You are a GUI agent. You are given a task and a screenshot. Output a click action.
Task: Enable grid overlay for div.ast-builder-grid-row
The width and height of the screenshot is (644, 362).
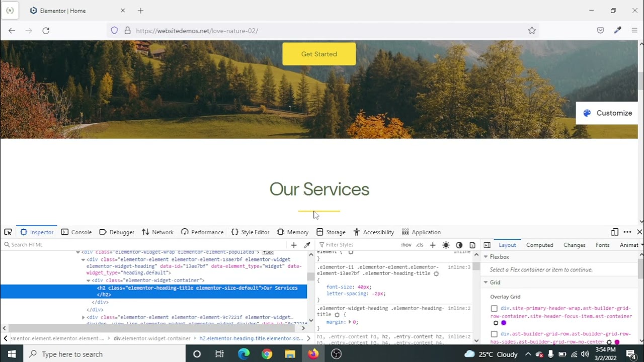coord(494,334)
